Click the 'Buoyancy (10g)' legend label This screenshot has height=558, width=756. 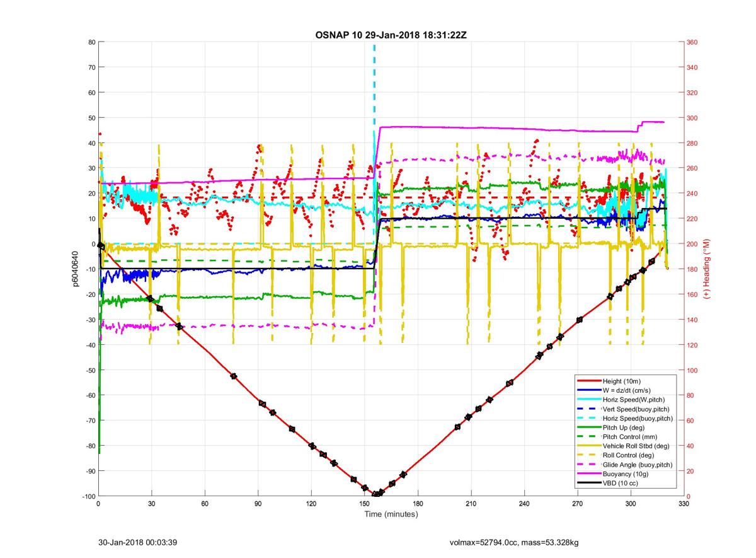pyautogui.click(x=624, y=474)
